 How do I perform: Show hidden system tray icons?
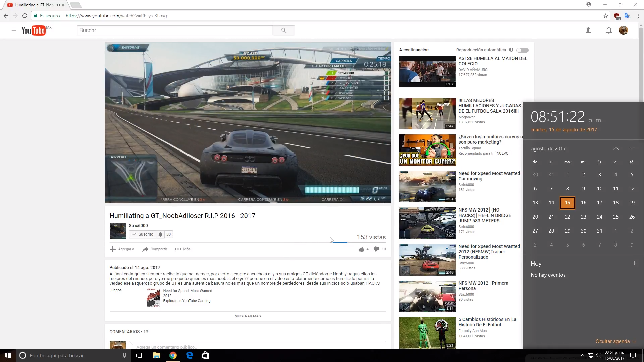click(583, 355)
